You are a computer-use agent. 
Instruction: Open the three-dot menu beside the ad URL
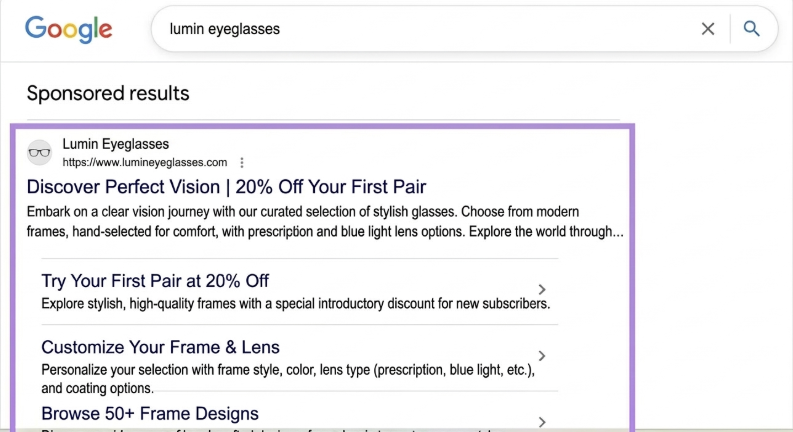click(x=242, y=162)
